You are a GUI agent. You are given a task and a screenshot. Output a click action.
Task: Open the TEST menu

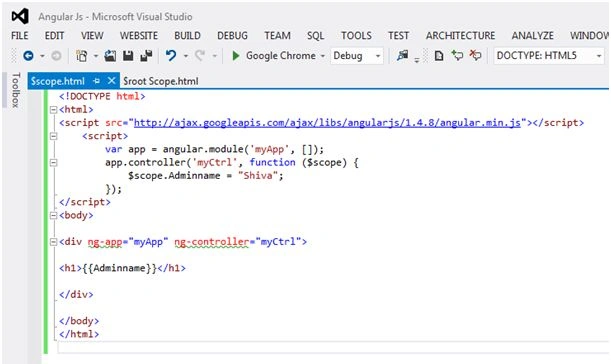coord(398,35)
